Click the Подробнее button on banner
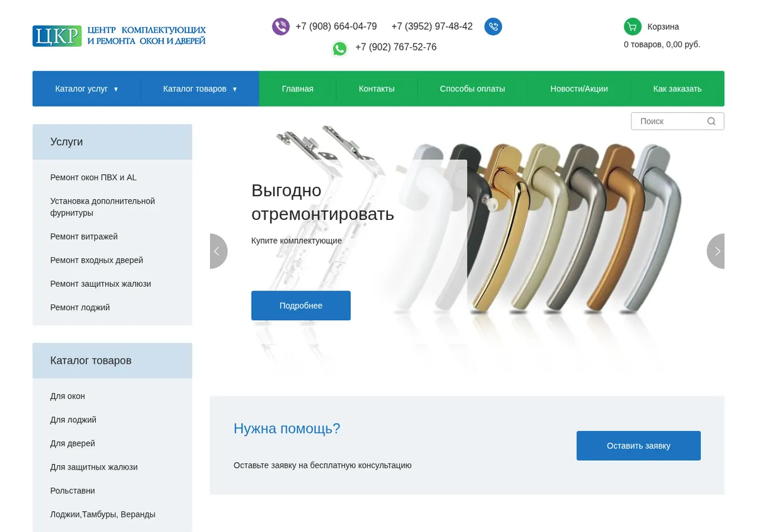Image resolution: width=757 pixels, height=532 pixels. pos(301,306)
